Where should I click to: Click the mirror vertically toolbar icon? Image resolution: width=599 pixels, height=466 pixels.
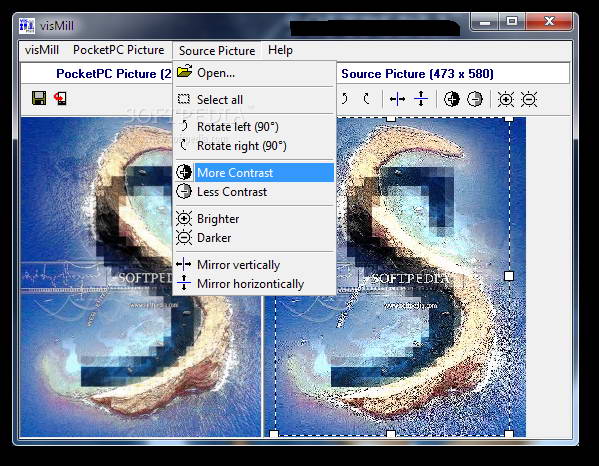tap(397, 99)
